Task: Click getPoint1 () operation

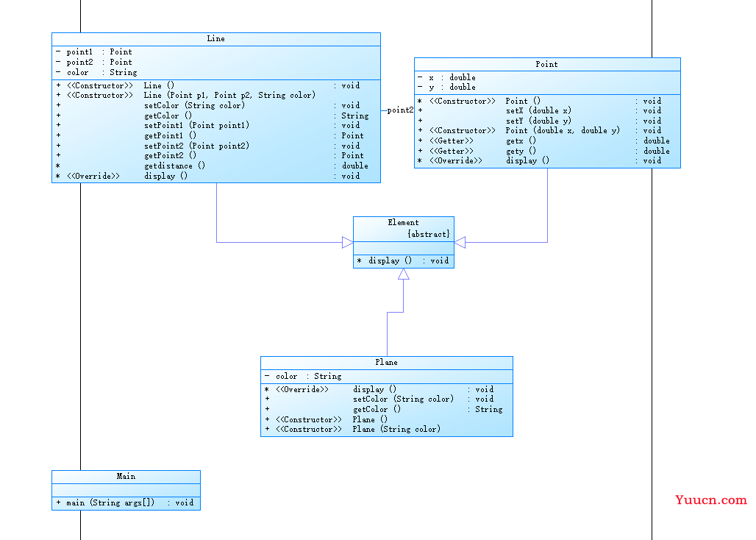Action: 210,135
